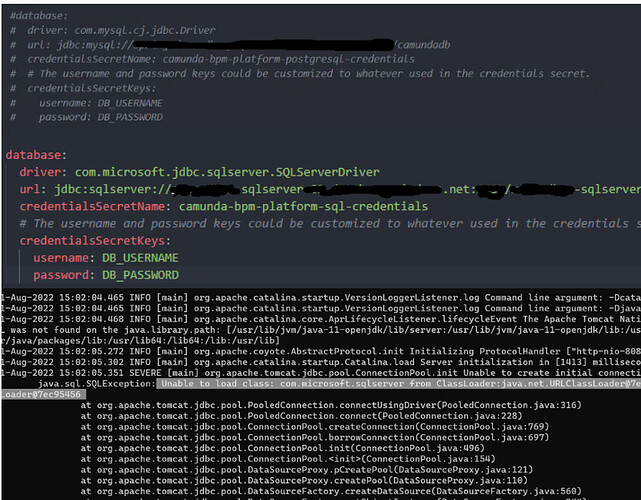Click the jdbc:sqlserver url value
The image size is (641, 500).
tap(347, 189)
